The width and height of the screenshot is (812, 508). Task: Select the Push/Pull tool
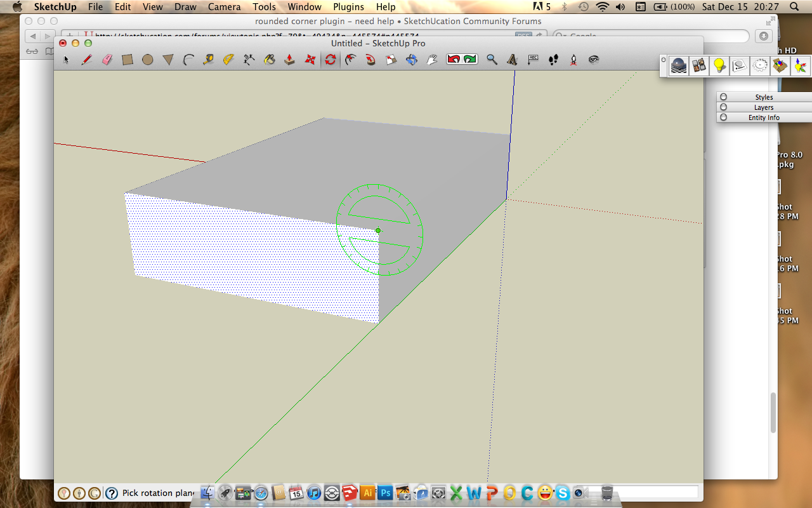coord(290,60)
